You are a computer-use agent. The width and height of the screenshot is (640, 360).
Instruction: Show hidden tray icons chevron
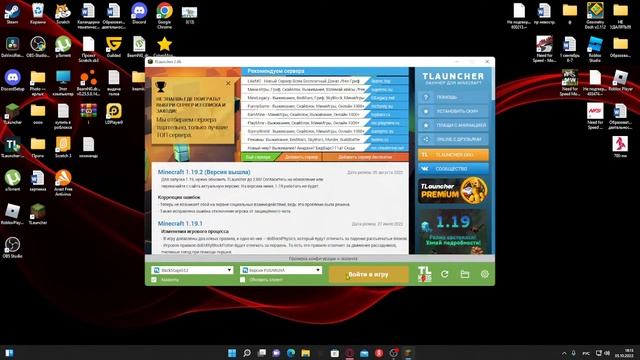click(564, 353)
